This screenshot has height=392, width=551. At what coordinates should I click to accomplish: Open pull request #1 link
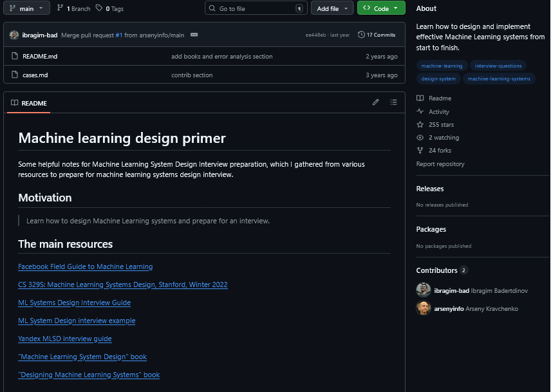tap(119, 35)
